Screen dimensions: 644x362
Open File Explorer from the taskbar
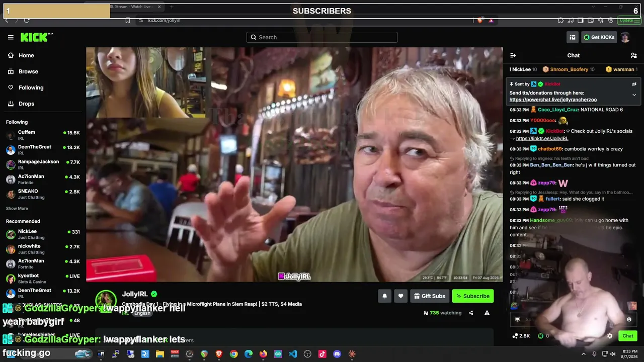point(160,354)
